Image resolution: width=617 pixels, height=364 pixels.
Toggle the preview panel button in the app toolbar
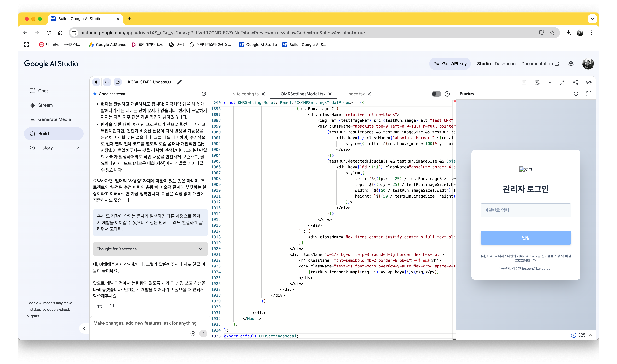tap(118, 82)
